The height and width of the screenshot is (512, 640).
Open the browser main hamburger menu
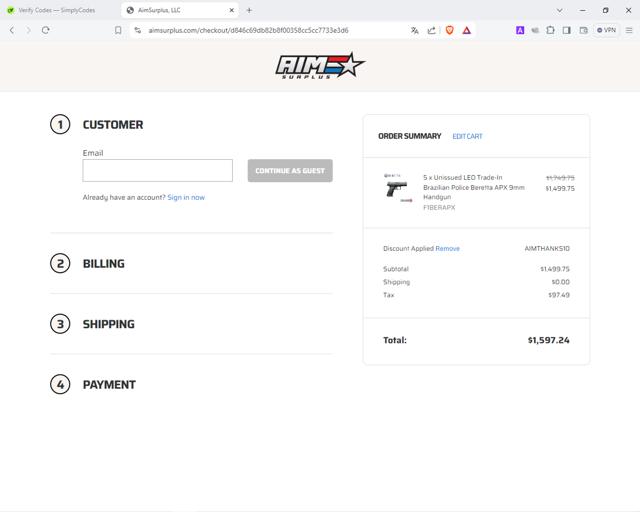tap(629, 30)
